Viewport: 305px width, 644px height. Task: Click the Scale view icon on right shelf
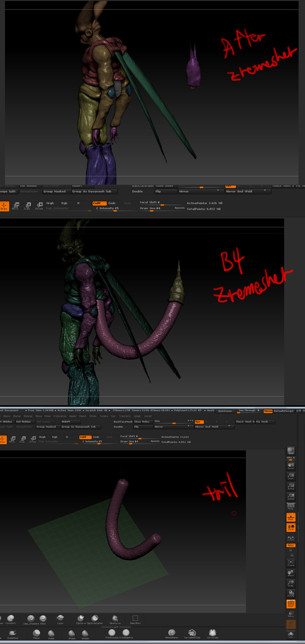[x=291, y=584]
